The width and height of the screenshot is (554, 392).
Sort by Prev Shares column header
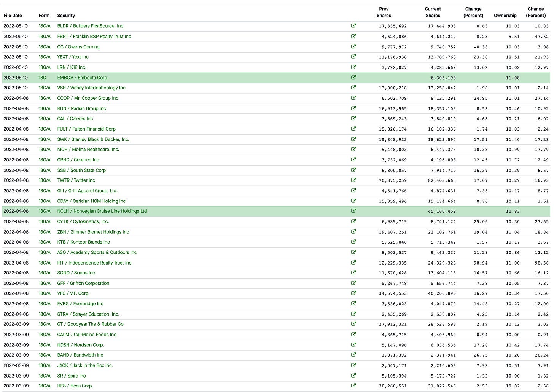[384, 12]
